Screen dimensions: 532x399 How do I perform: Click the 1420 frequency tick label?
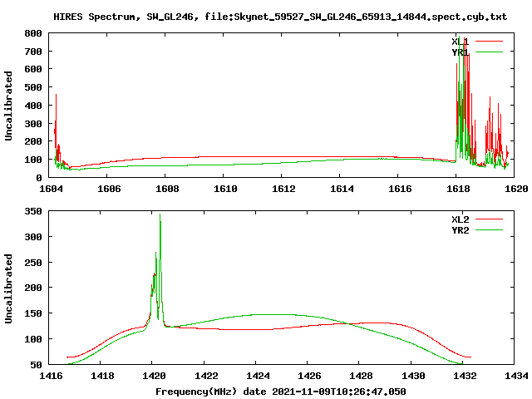click(154, 376)
